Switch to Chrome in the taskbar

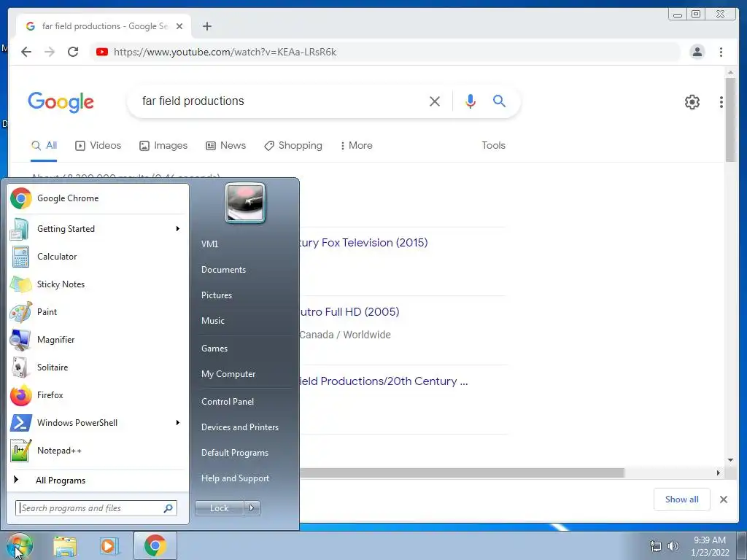pos(155,545)
